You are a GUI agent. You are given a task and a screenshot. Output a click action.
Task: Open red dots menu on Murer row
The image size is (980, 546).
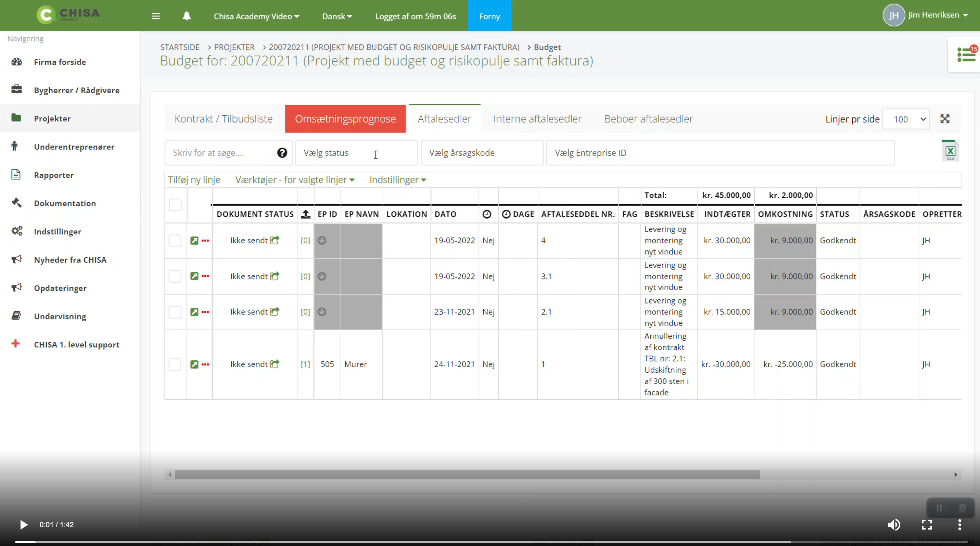[x=205, y=364]
